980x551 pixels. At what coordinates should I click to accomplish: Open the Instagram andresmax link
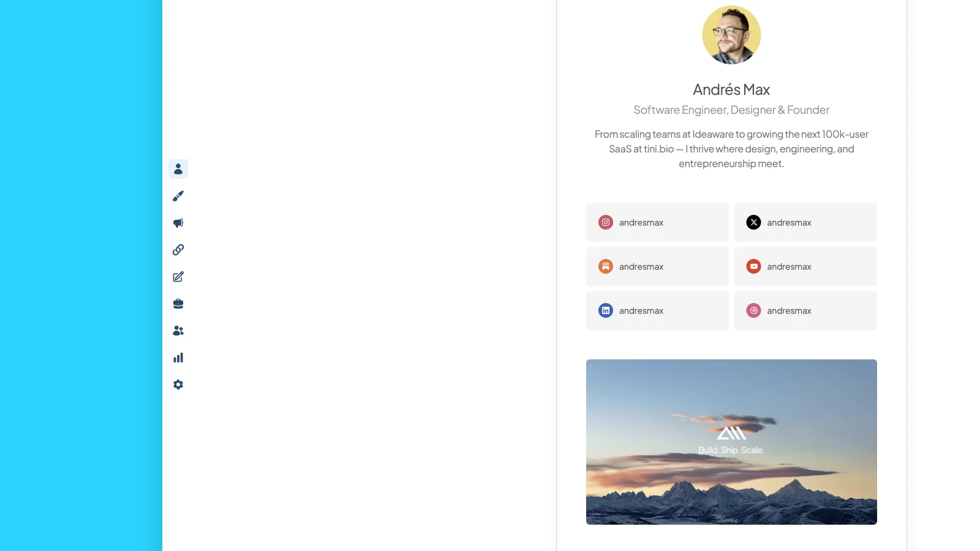coord(657,222)
